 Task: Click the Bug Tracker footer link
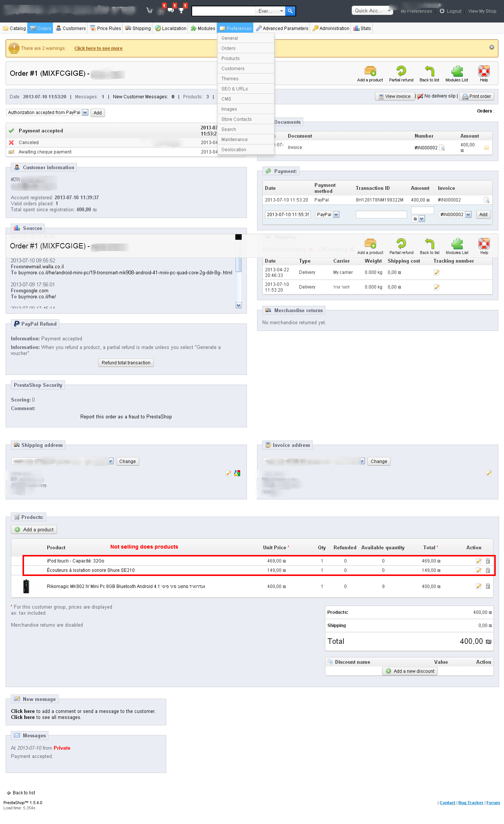pyautogui.click(x=471, y=803)
